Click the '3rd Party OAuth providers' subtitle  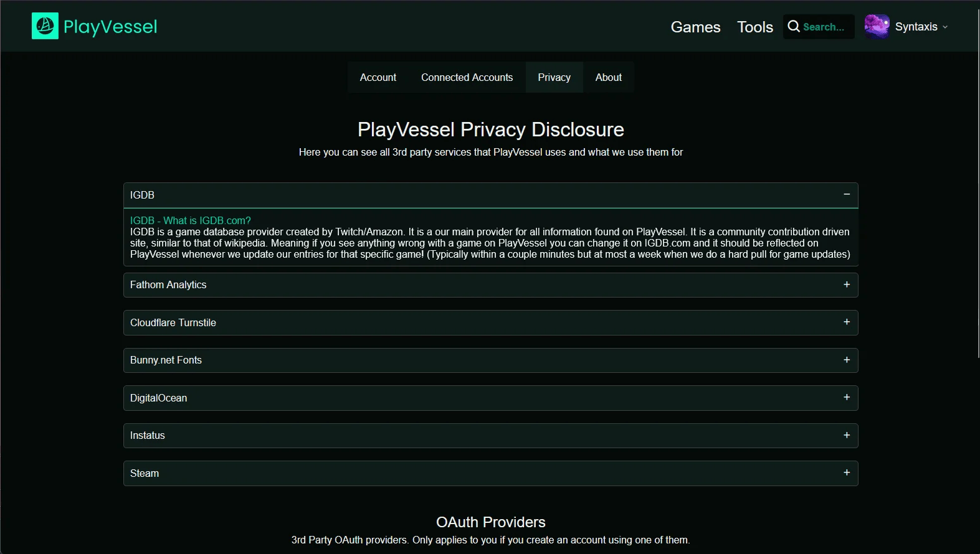pos(491,540)
